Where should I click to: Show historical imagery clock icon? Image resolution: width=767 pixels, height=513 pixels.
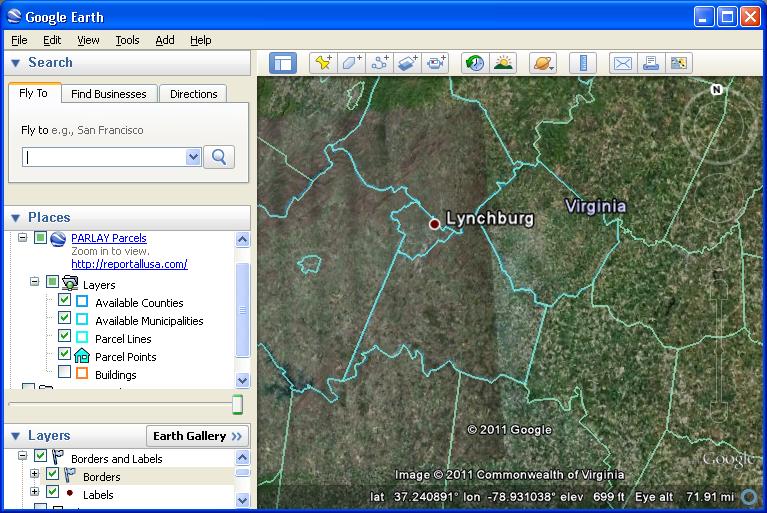click(475, 63)
